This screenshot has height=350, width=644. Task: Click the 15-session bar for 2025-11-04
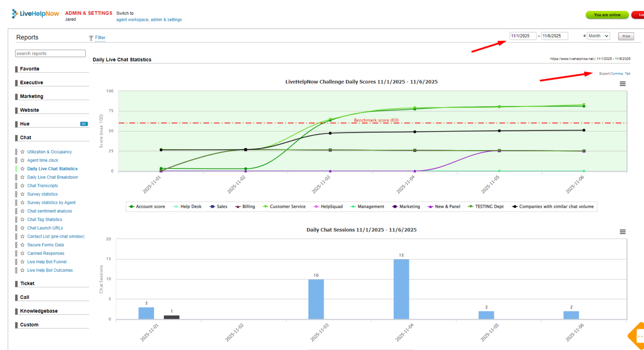tap(401, 289)
